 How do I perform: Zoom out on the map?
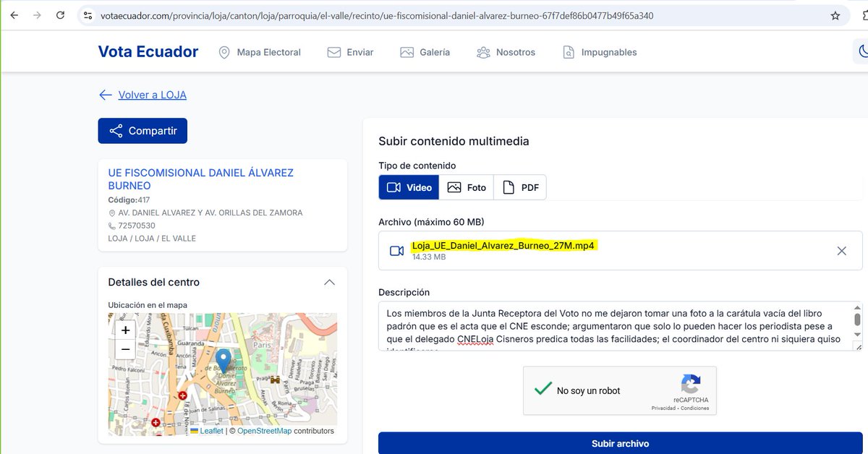coord(125,349)
